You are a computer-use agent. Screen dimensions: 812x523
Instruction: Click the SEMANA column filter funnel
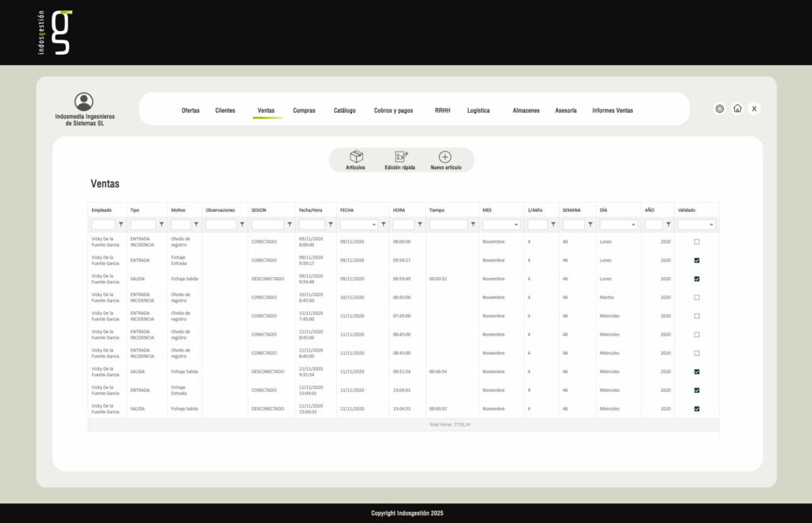[x=590, y=225]
